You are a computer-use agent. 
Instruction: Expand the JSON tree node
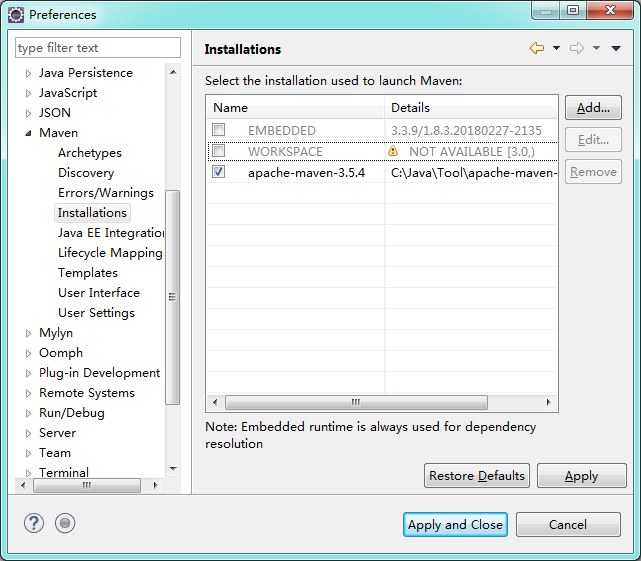pyautogui.click(x=28, y=113)
